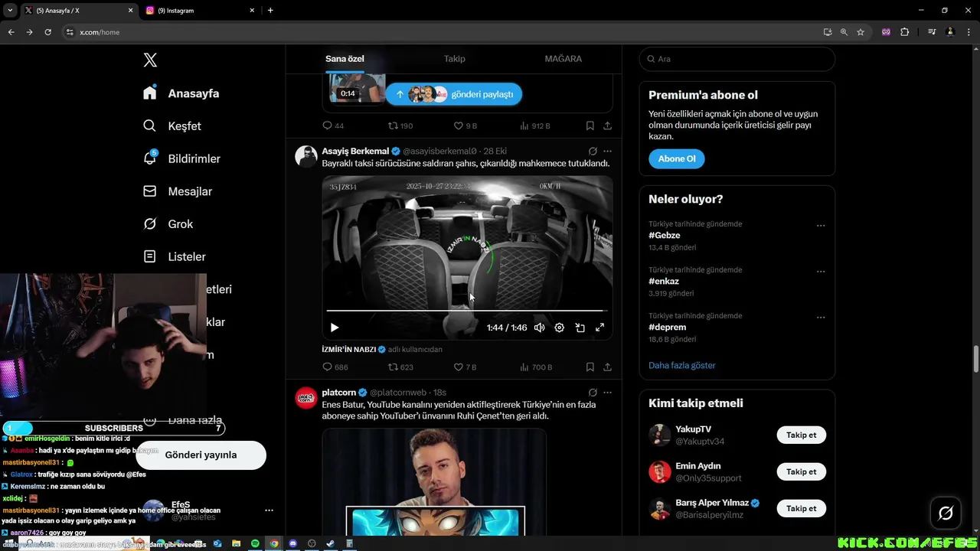Open video settings gear
This screenshot has height=551, width=980.
pos(560,328)
